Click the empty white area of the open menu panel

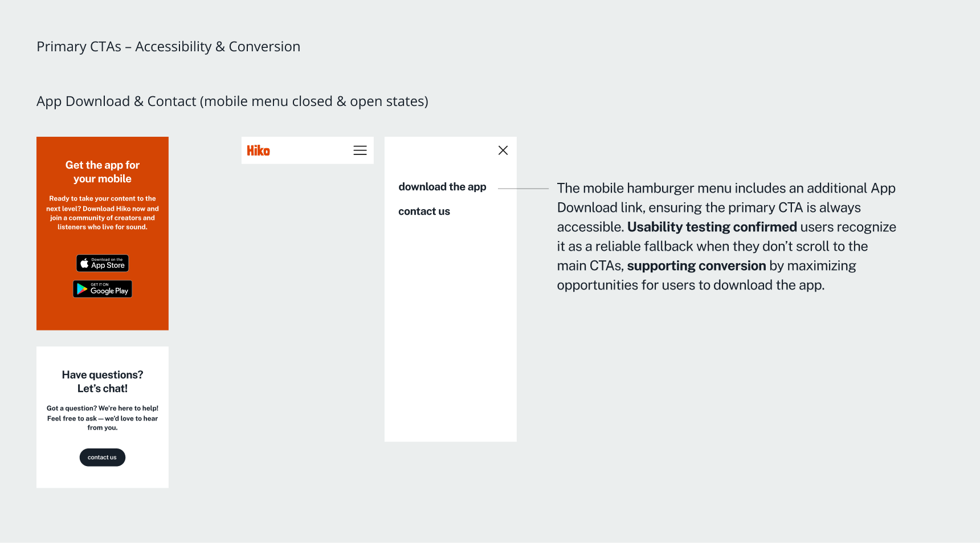450,330
